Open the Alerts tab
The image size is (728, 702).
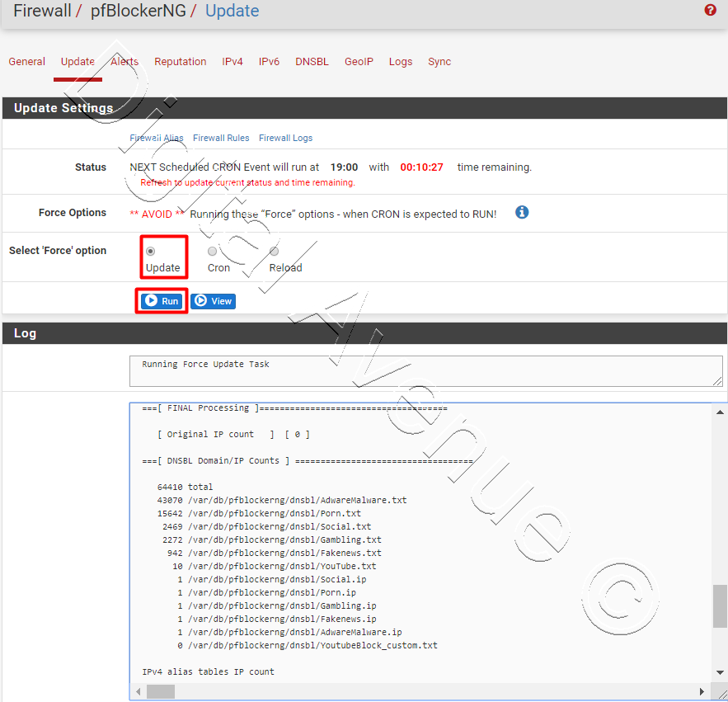click(124, 61)
